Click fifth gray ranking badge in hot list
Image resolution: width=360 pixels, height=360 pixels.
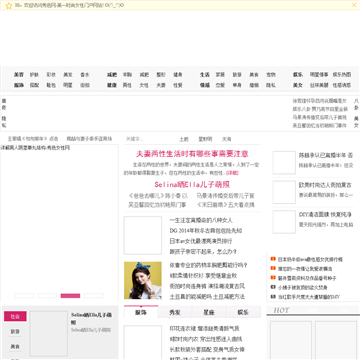273,296
